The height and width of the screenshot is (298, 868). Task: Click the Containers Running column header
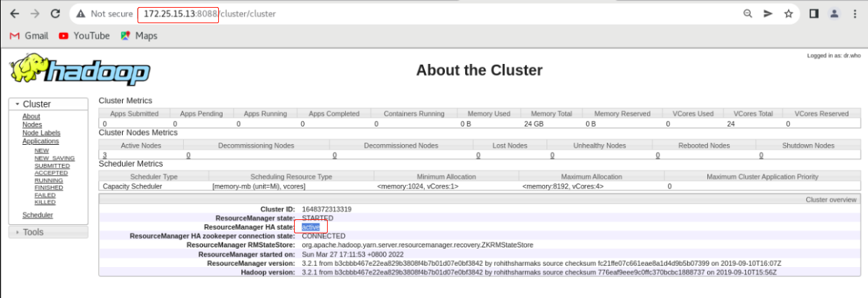[413, 114]
